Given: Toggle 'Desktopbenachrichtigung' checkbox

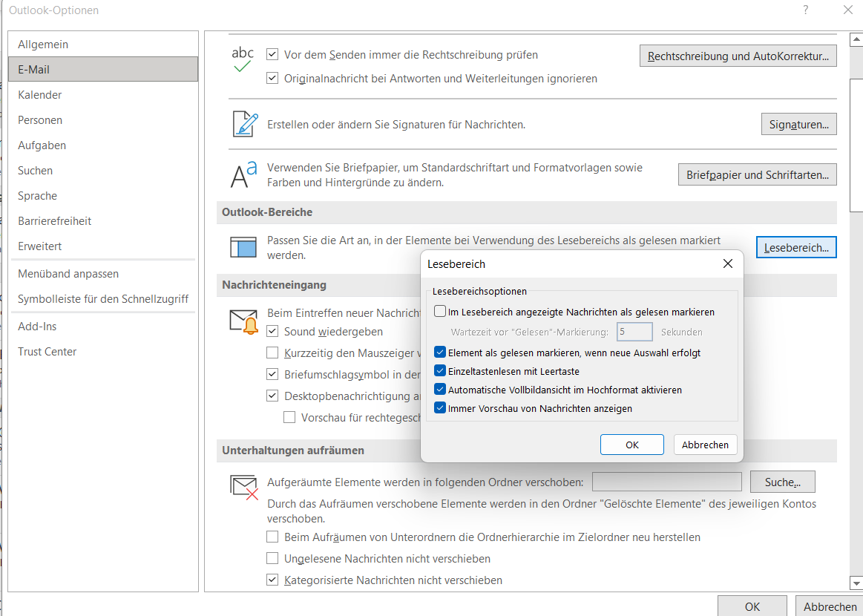Looking at the screenshot, I should 272,396.
